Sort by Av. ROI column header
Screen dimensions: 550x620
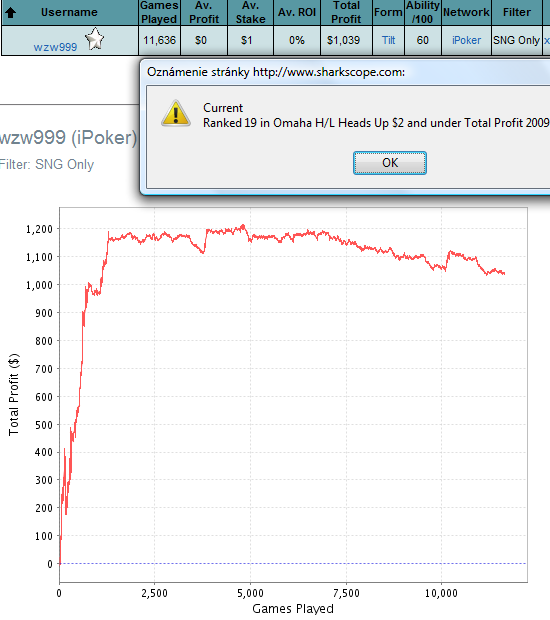pos(297,12)
